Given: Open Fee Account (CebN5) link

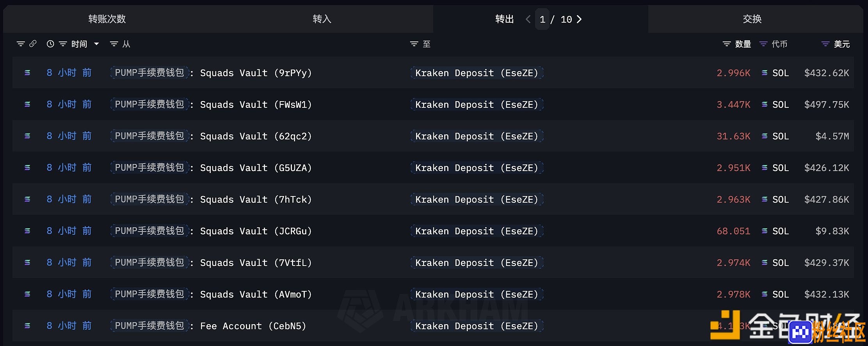Looking at the screenshot, I should pos(253,326).
